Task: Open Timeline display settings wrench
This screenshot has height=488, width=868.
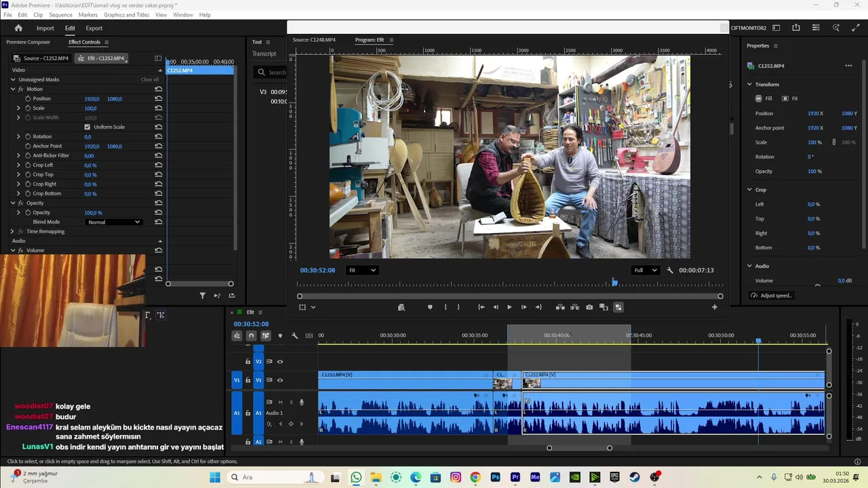Action: pos(294,335)
